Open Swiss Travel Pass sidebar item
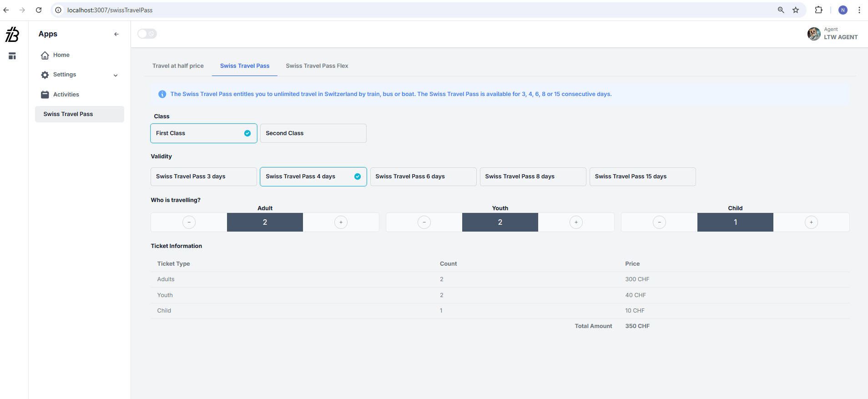This screenshot has width=868, height=399. click(80, 114)
